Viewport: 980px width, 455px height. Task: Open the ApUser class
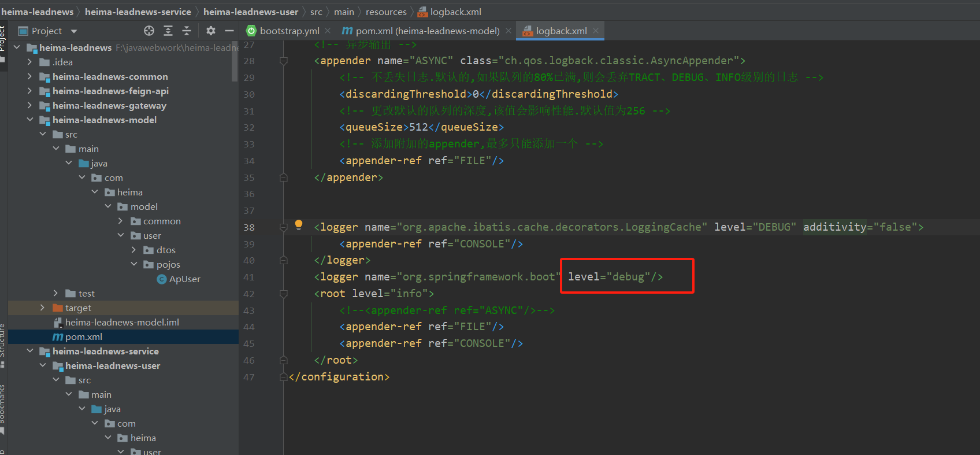coord(185,279)
